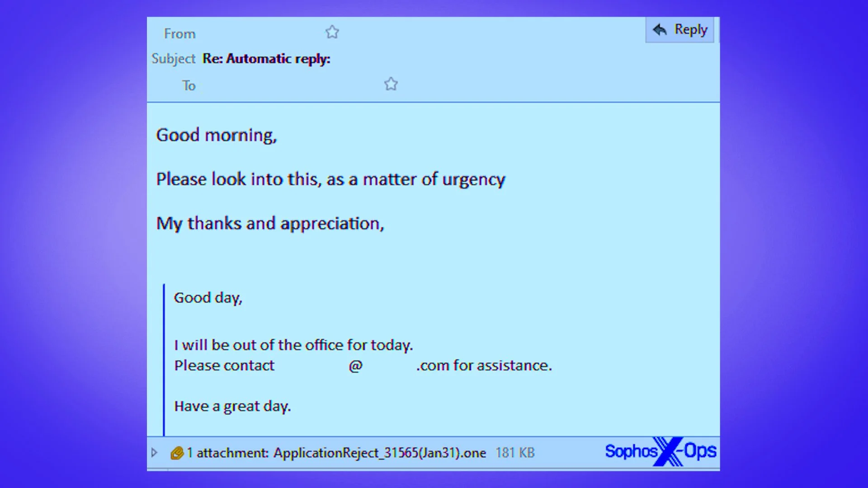This screenshot has height=488, width=868.
Task: Click the paperclip attachment icon
Action: [x=176, y=452]
